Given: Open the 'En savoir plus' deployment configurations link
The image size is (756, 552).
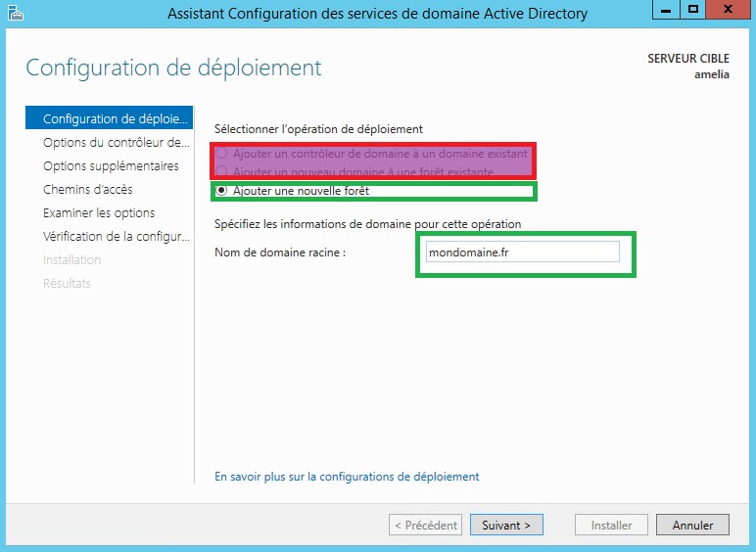Looking at the screenshot, I should (x=347, y=477).
